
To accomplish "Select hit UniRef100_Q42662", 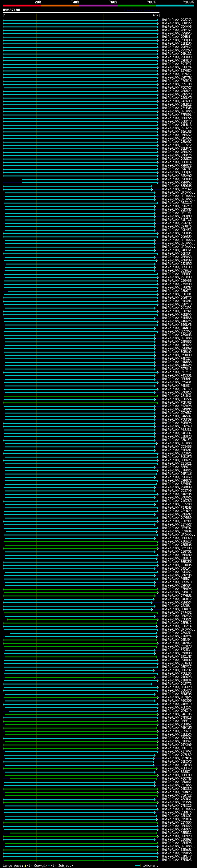I will [x=177, y=138].
